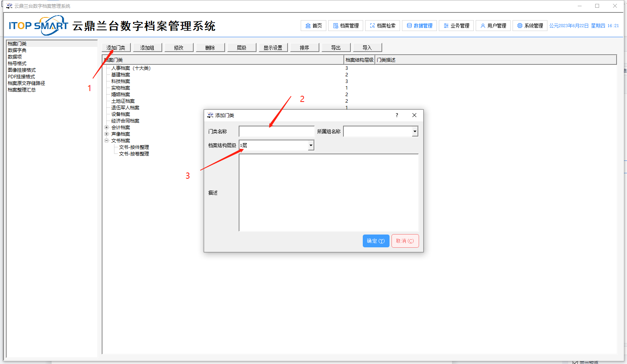Collapse the 文书档案 tree node
The width and height of the screenshot is (627, 364).
[x=107, y=140]
